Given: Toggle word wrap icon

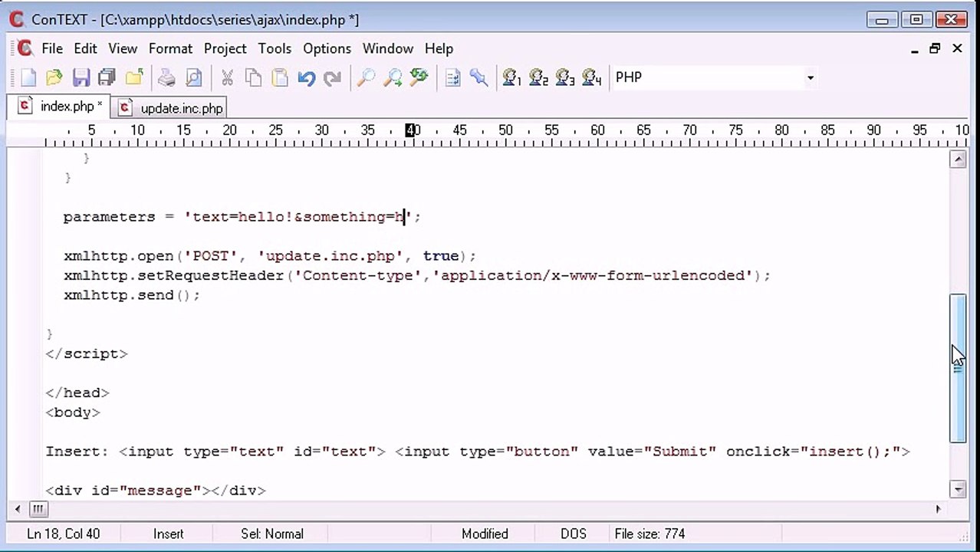Looking at the screenshot, I should [x=452, y=77].
